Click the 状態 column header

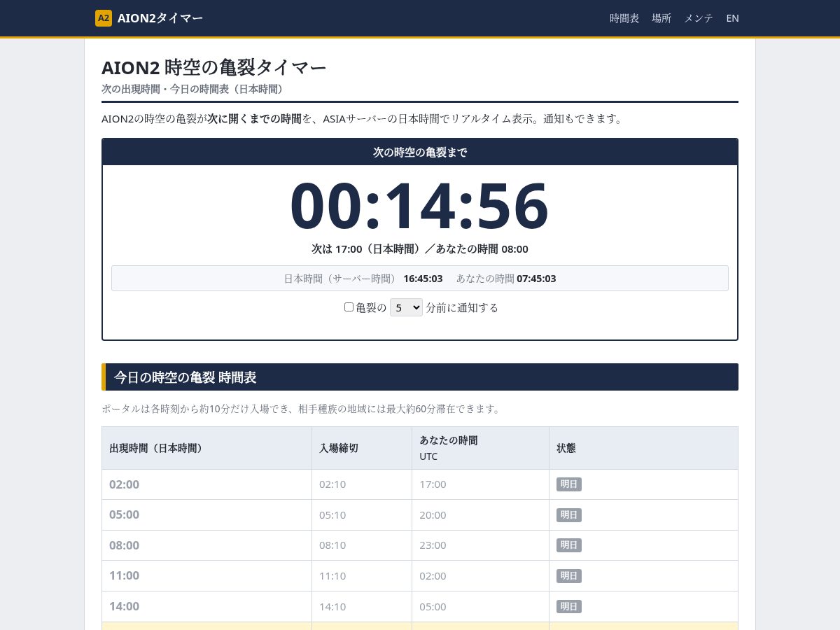[x=643, y=448]
